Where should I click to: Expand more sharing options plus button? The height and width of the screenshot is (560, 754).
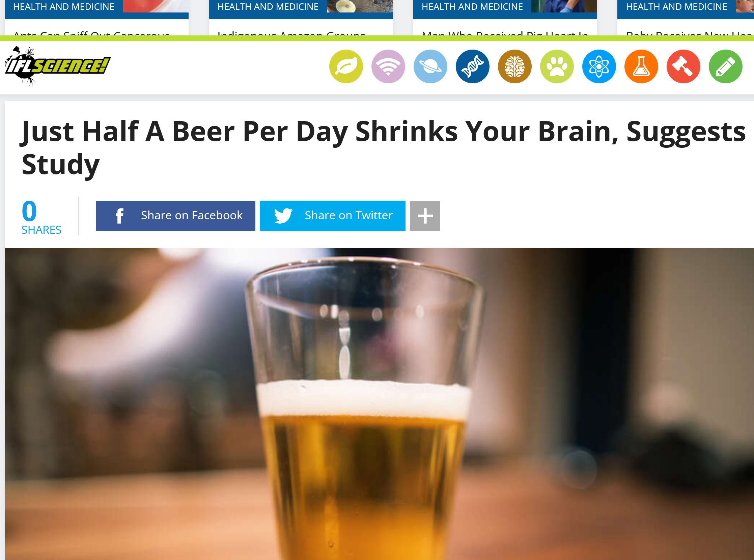[425, 216]
